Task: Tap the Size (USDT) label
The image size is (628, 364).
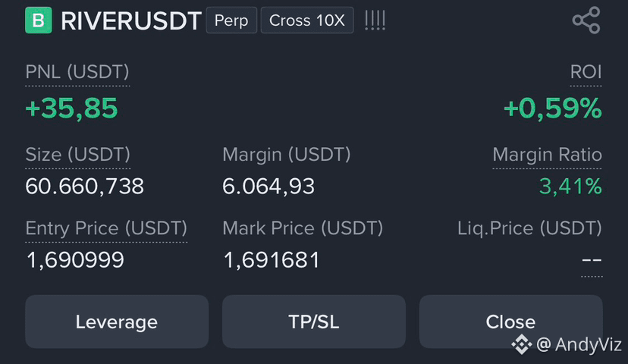Action: (x=77, y=155)
